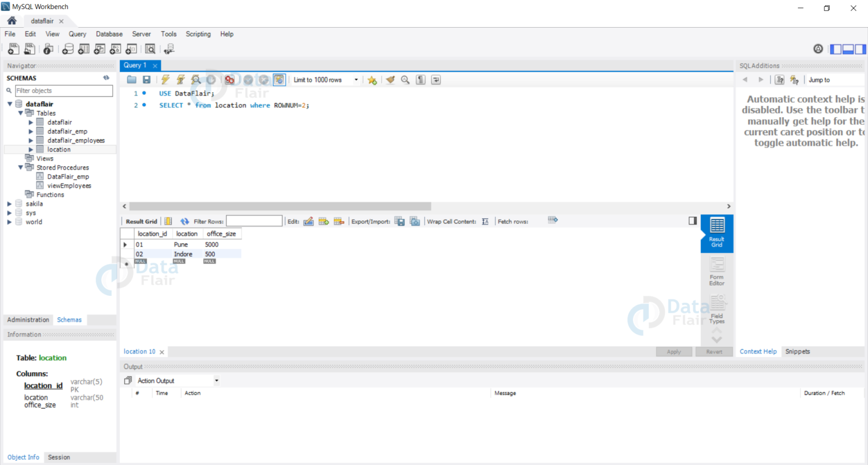
Task: Explain query magnifier lightning icon
Action: coord(196,80)
